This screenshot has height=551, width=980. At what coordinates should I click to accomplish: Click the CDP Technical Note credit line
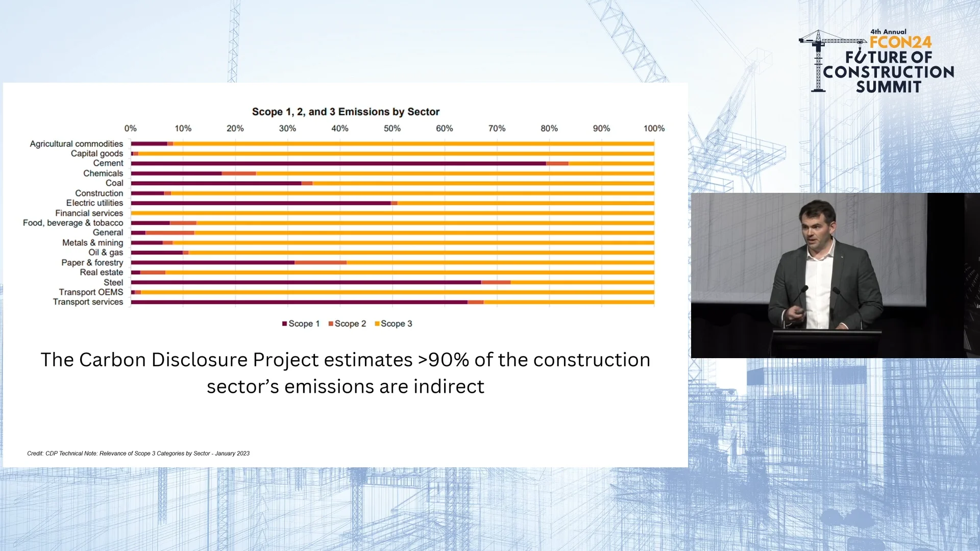point(138,454)
